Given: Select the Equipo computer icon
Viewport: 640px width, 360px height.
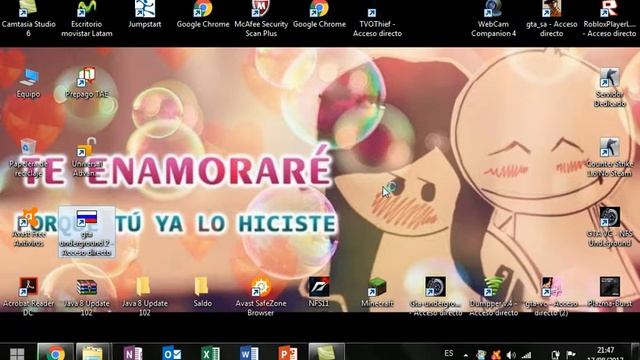Looking at the screenshot, I should click(28, 84).
